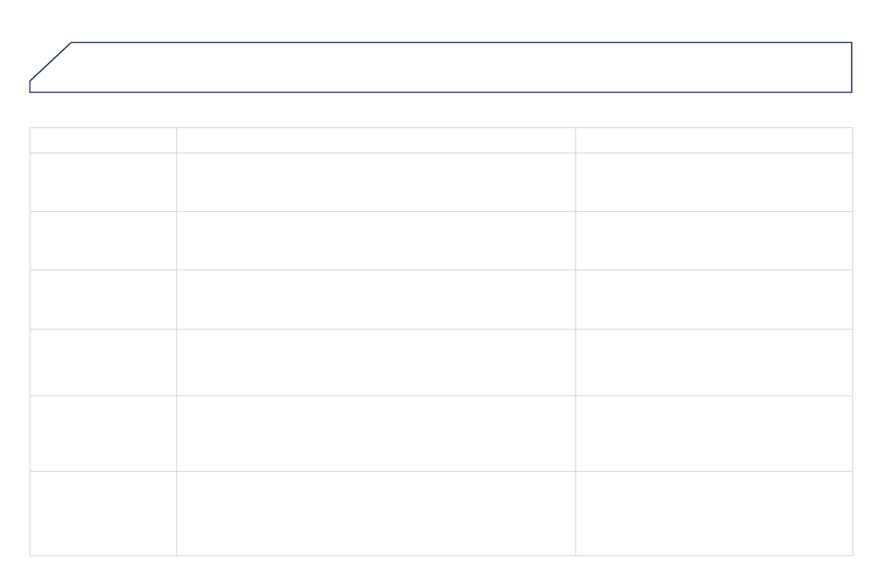Viewport: 882px width, 588px height.
Task: Select second body row, last column cell
Action: (x=714, y=241)
